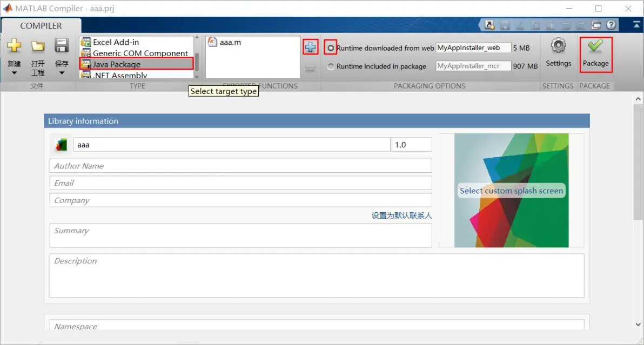The width and height of the screenshot is (644, 345).
Task: Click the new shortcut quick-access icon
Action: coord(489,25)
